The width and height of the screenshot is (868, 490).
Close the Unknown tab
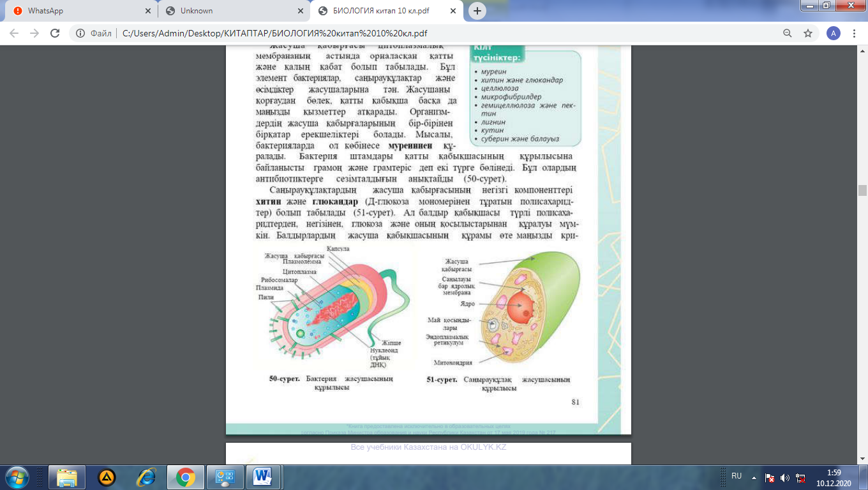(300, 11)
